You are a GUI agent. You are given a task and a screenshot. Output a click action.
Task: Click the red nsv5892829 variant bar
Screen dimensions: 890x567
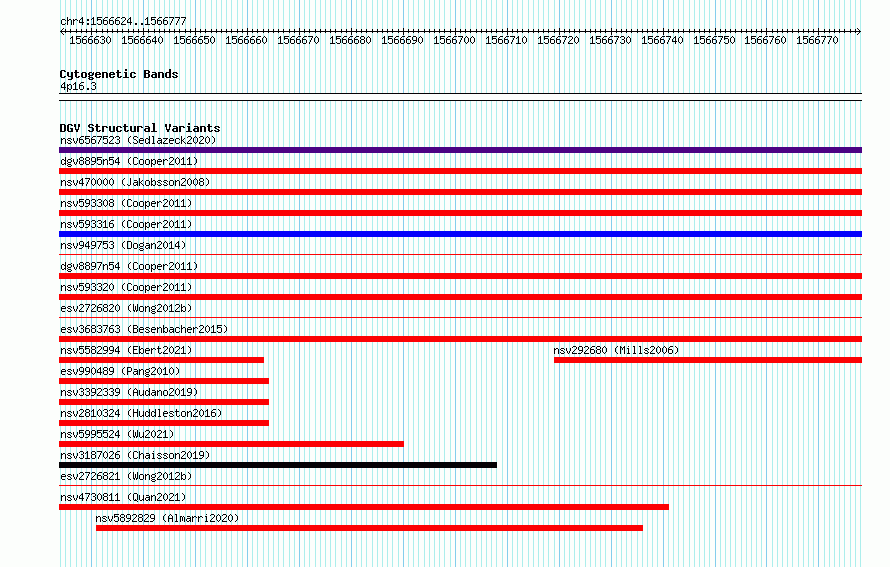pyautogui.click(x=370, y=528)
